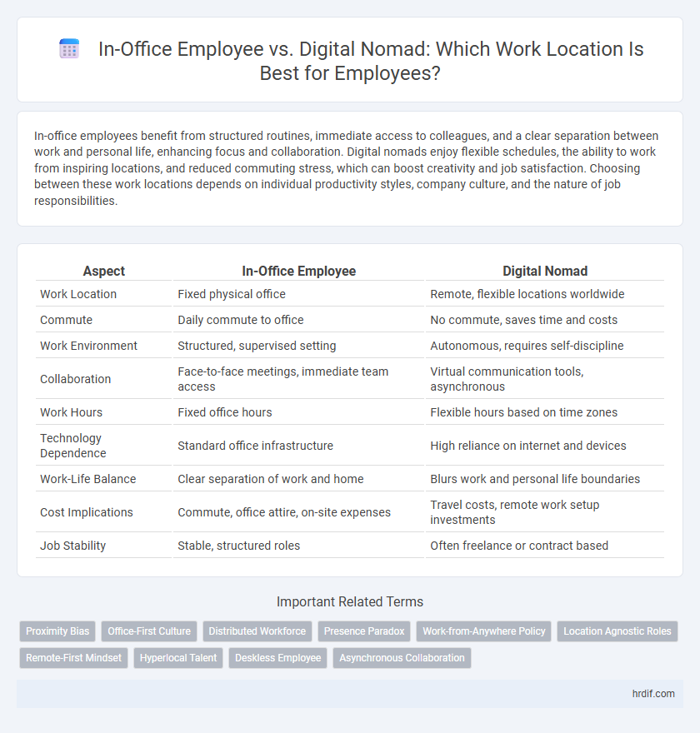The image size is (700, 733).
Task: Select the Distributed Workforce tag
Action: pyautogui.click(x=257, y=631)
